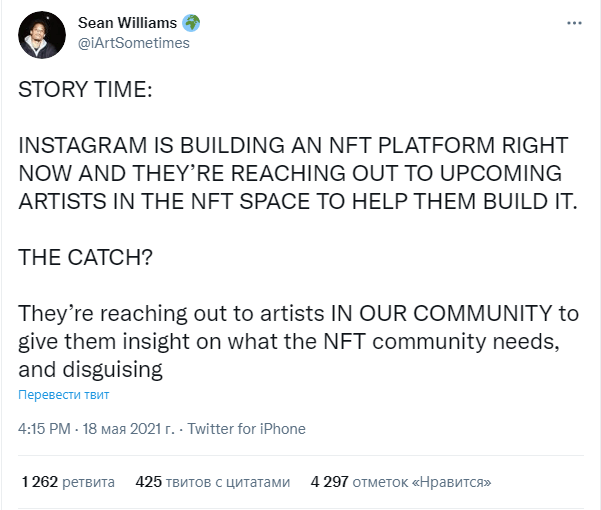Click the Перевести твит translate link
This screenshot has height=510, width=601.
click(x=64, y=395)
